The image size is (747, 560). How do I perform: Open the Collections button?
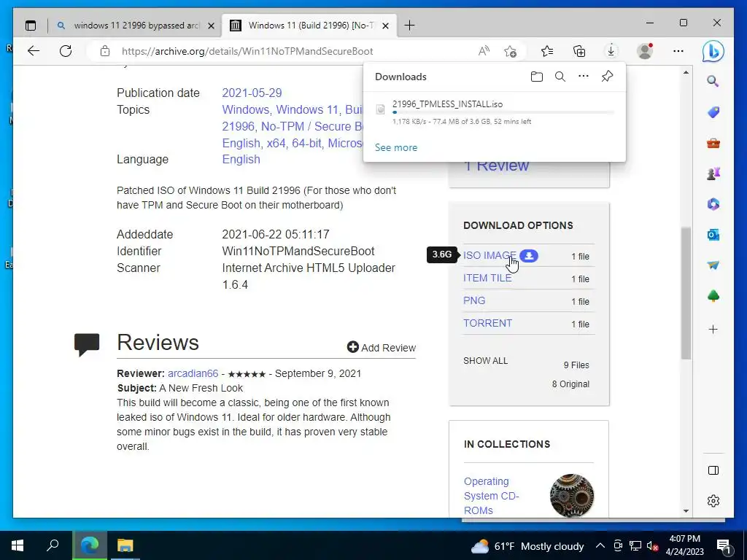pos(578,51)
